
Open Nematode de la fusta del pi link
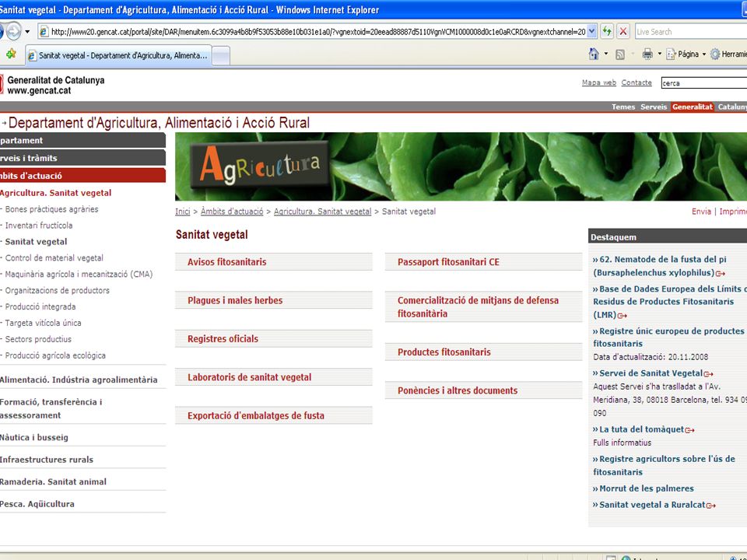[x=659, y=266]
